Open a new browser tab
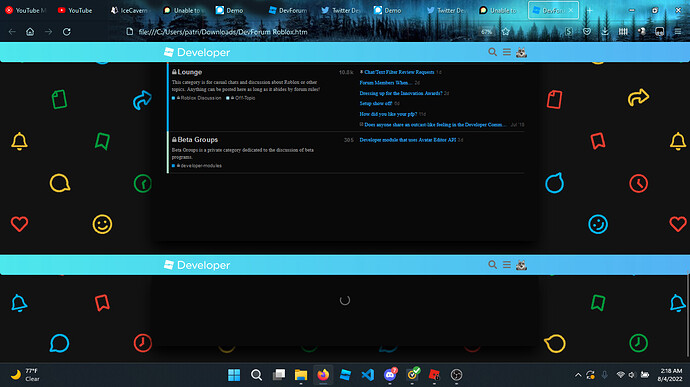The width and height of the screenshot is (690, 387). click(x=590, y=10)
